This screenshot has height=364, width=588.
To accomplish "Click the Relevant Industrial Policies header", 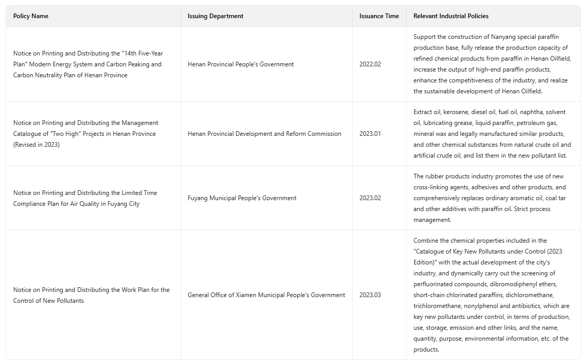I will 451,16.
